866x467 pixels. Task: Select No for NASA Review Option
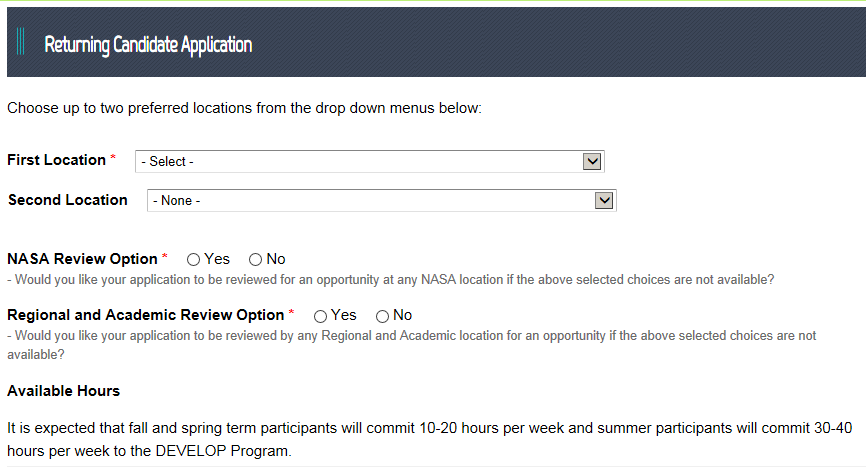point(256,260)
